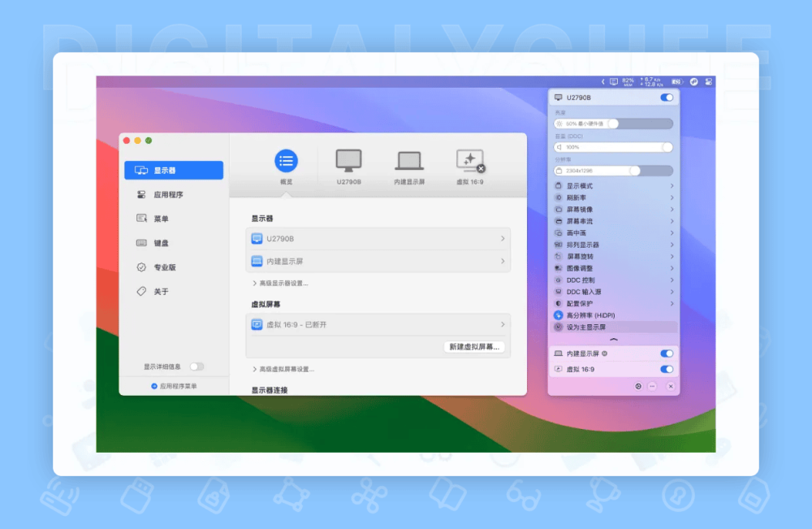
Task: Open the display icon in the menu bar
Action: click(x=614, y=82)
